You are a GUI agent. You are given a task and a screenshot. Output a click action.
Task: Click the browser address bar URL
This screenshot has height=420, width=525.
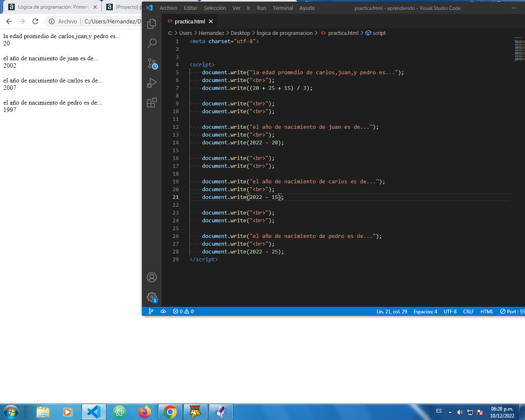coord(113,21)
